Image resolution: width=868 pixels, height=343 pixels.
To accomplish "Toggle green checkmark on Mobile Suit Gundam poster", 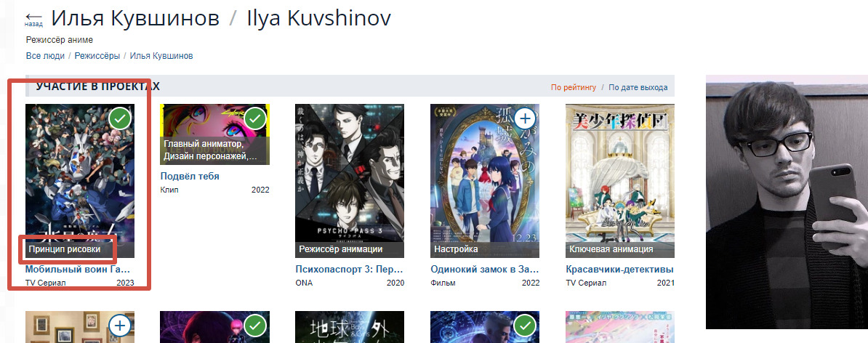I will point(120,118).
